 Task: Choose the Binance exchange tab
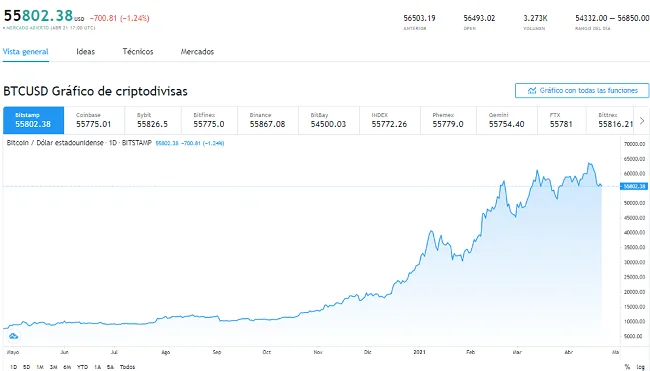(268, 120)
